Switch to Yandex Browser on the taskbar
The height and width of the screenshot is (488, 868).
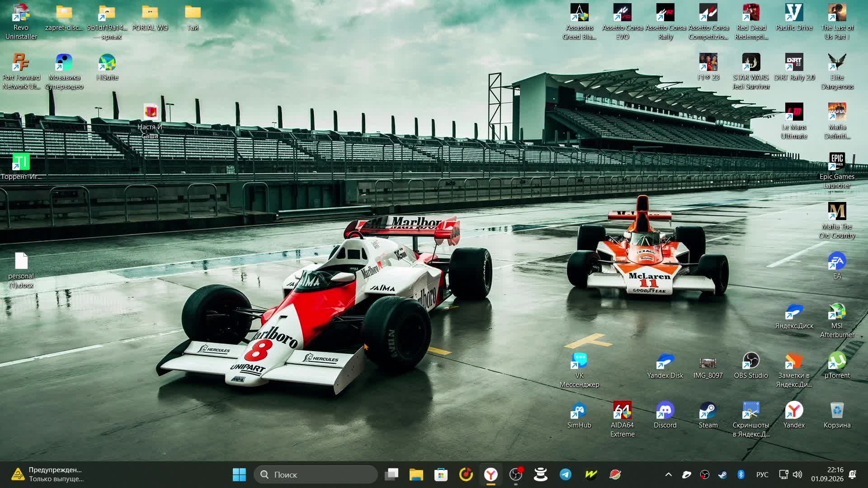[x=491, y=474]
